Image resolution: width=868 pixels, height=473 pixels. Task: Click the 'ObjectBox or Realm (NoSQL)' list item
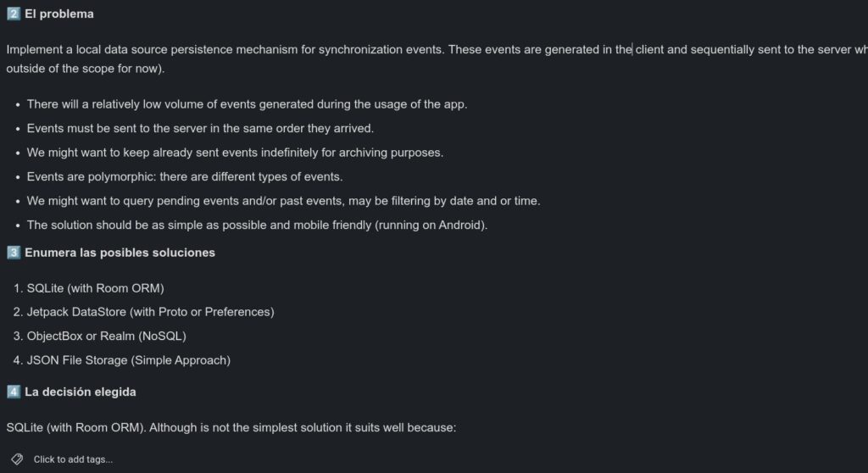pyautogui.click(x=106, y=336)
